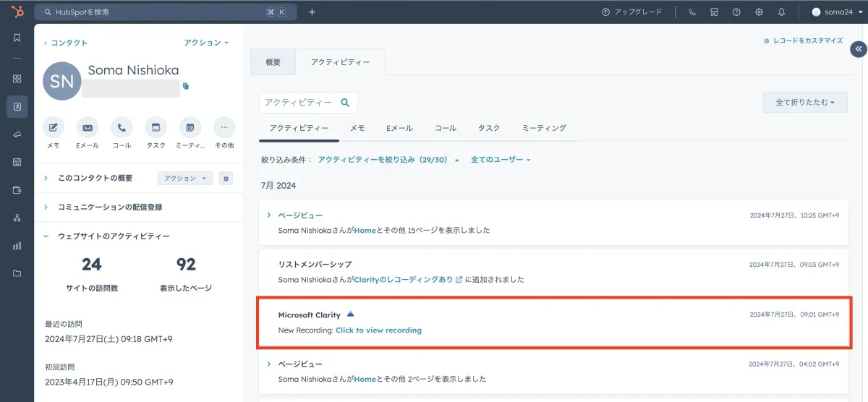Open the 全て折りたたむ dropdown button

click(x=805, y=103)
